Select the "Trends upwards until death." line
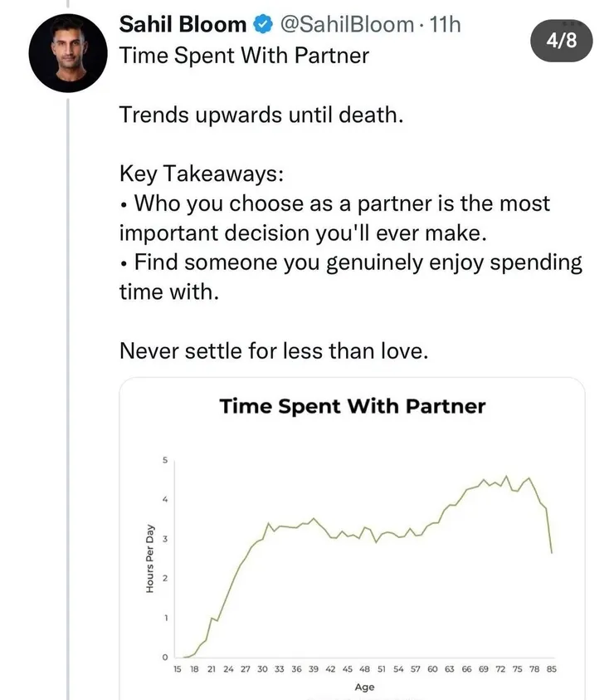 click(x=261, y=114)
